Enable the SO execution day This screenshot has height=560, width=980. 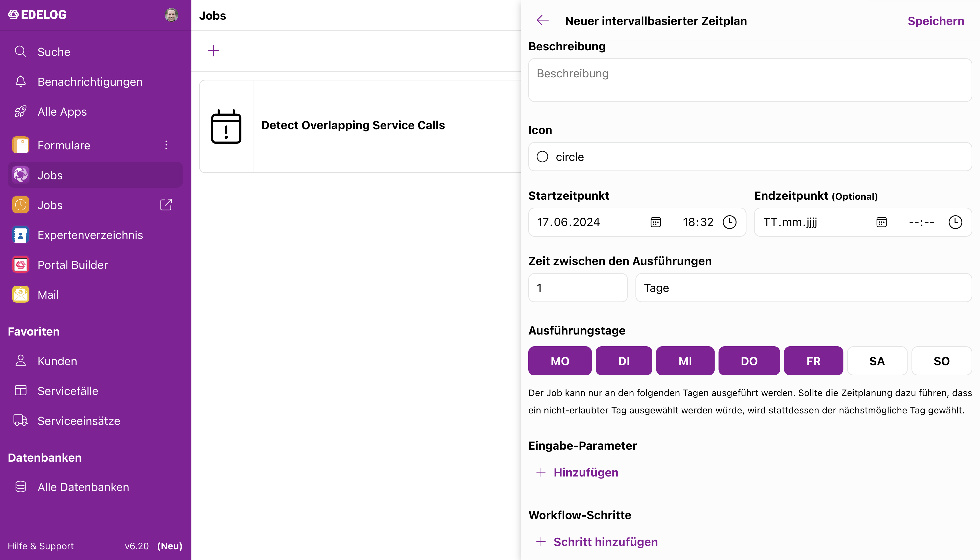941,361
